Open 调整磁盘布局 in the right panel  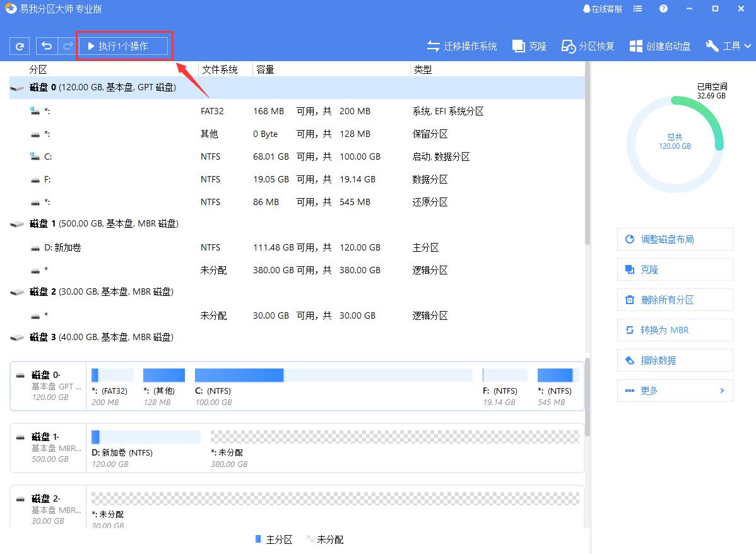point(675,239)
